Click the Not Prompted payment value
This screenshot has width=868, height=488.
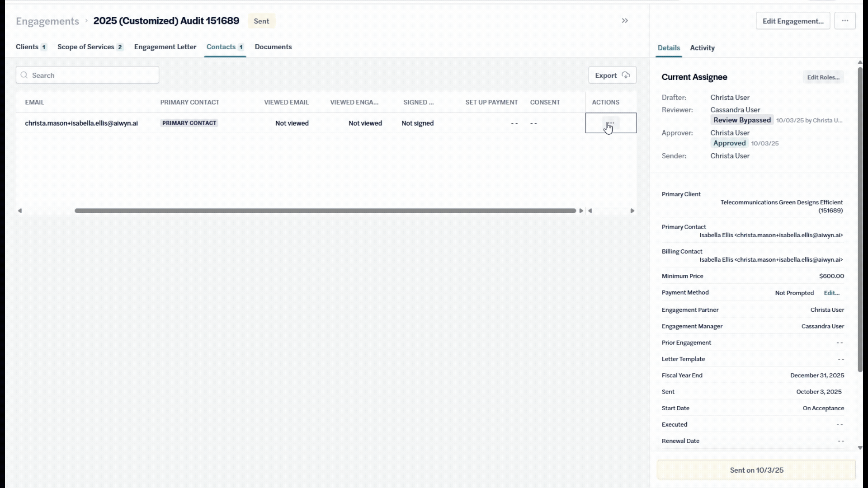click(794, 293)
